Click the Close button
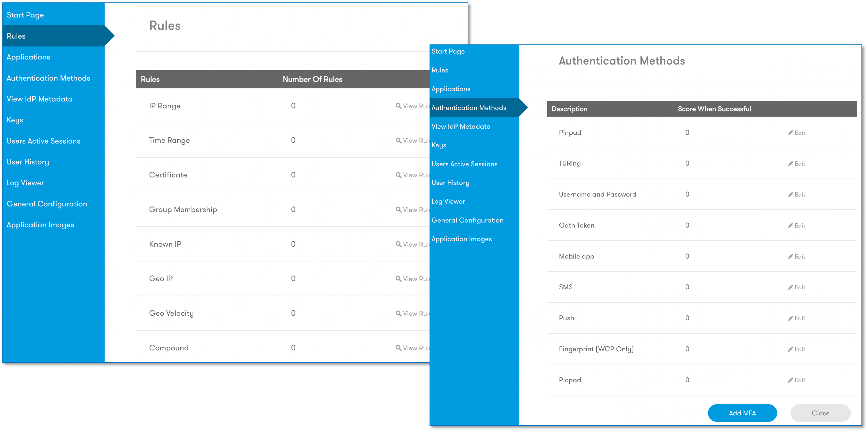Image resolution: width=868 pixels, height=432 pixels. tap(821, 413)
